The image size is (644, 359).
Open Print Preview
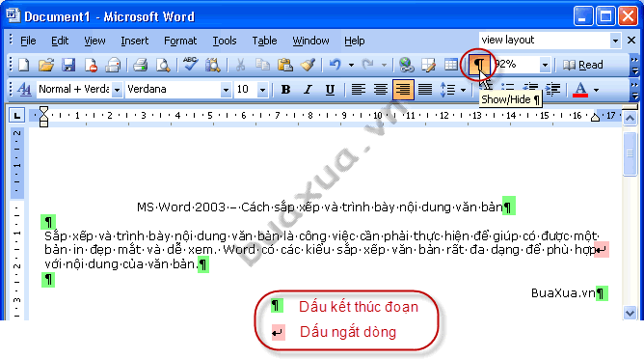(x=163, y=65)
